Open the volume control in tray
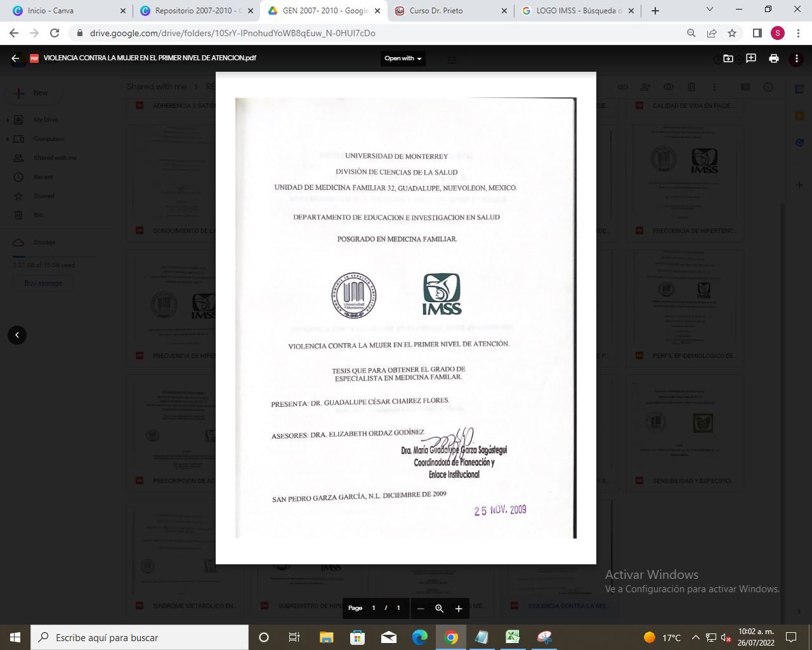Image resolution: width=812 pixels, height=650 pixels. point(726,637)
